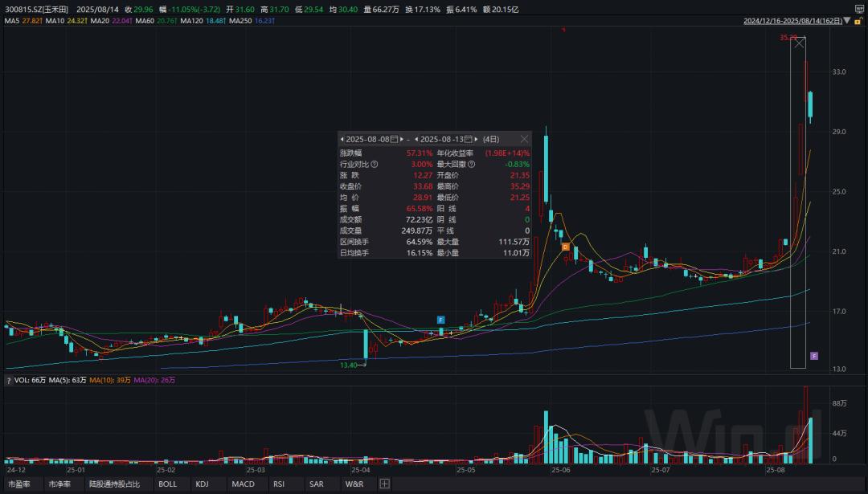
Task: Click help icon beside 行业对比
Action: (374, 164)
